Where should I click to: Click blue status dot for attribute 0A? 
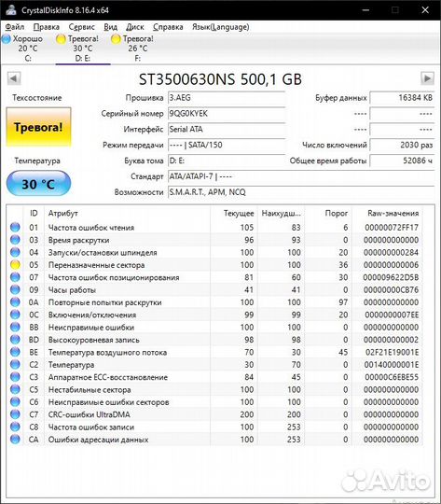(x=15, y=302)
